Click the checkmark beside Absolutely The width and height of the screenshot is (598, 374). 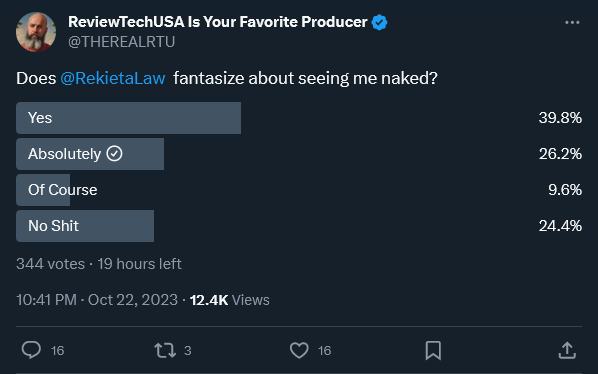[x=114, y=154]
